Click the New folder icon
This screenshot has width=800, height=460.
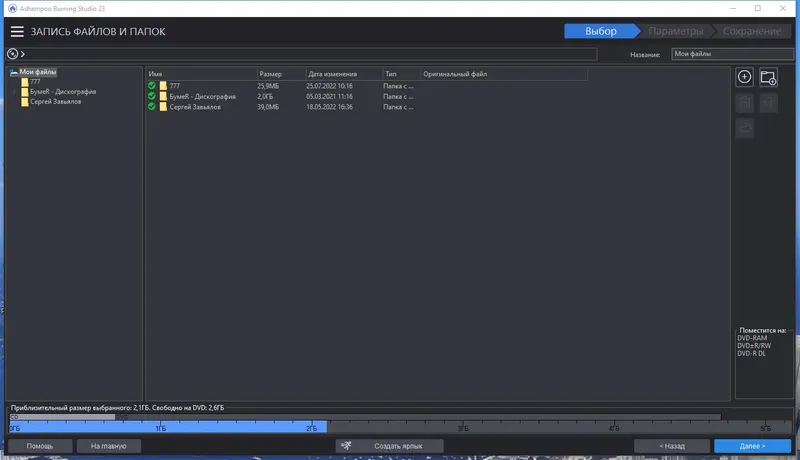tap(768, 77)
